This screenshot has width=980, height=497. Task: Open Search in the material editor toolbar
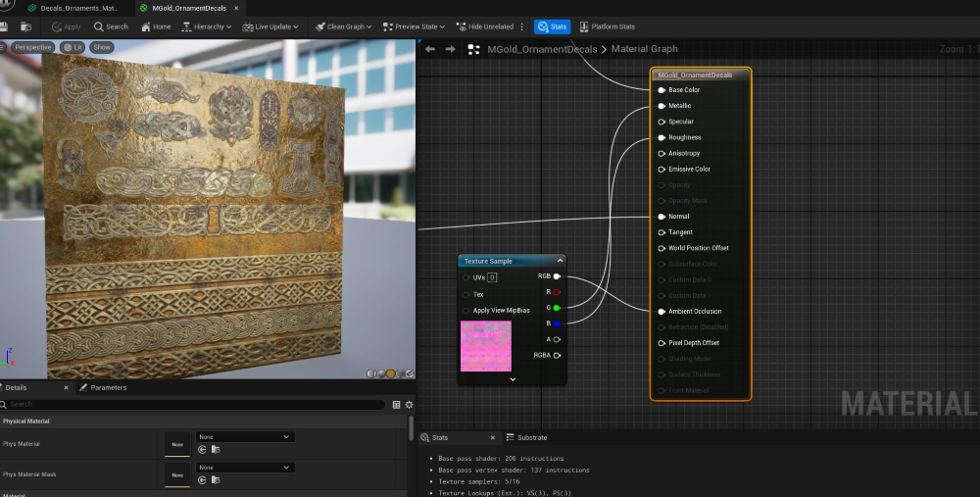pos(111,26)
